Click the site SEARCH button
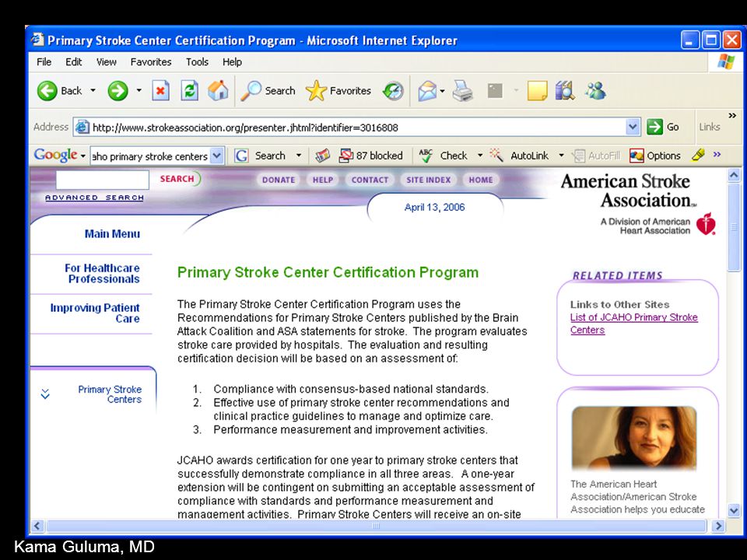This screenshot has width=747, height=560. point(179,179)
